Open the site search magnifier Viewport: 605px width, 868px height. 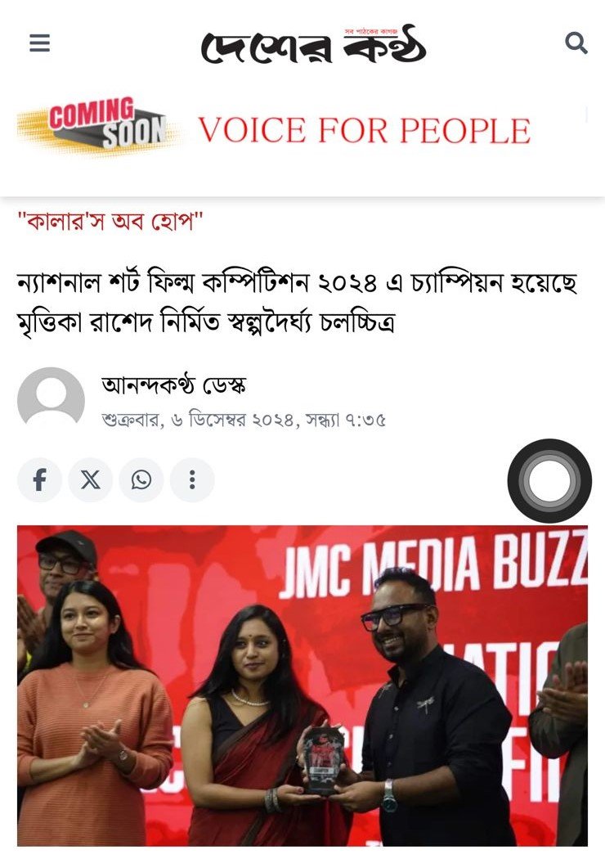click(x=576, y=43)
